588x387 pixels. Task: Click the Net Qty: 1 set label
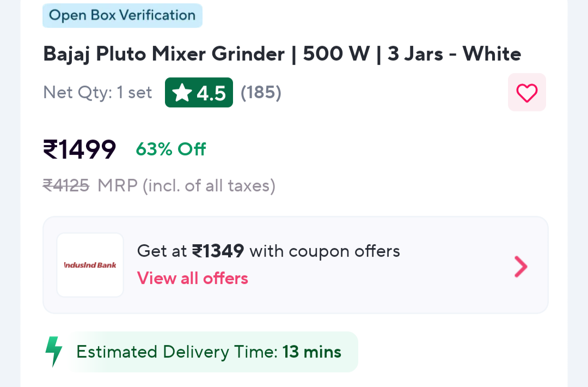pyautogui.click(x=97, y=93)
